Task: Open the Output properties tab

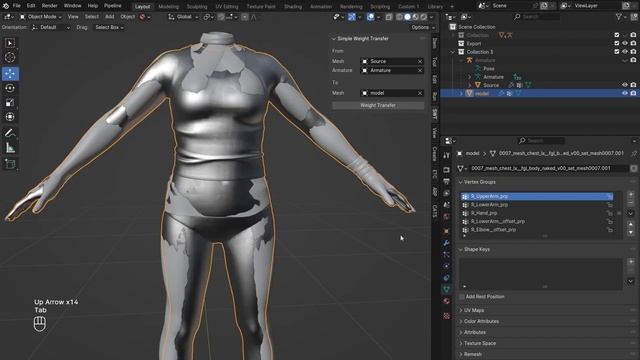Action: tap(446, 181)
